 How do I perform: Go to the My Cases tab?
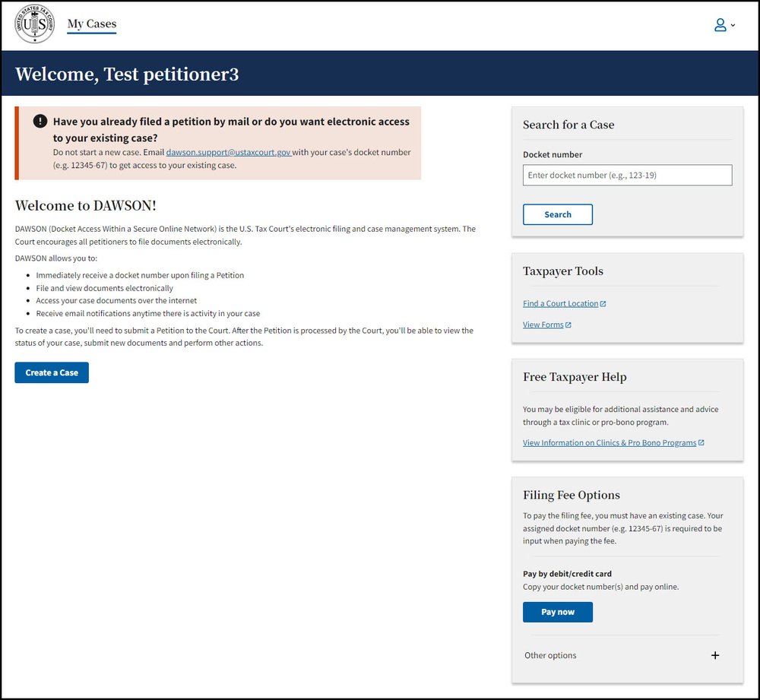(92, 24)
